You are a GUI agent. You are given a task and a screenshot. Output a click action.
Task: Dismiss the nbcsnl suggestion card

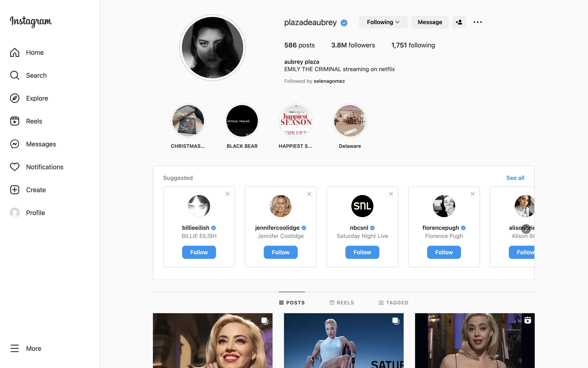click(x=391, y=194)
